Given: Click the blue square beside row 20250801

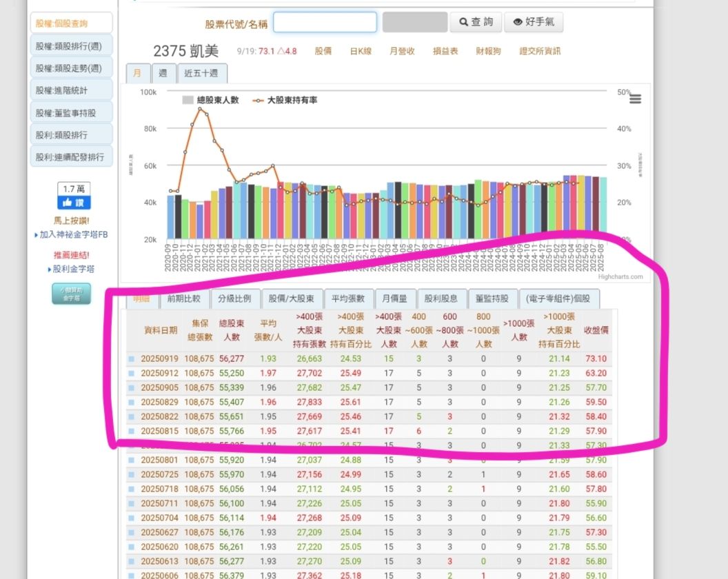Looking at the screenshot, I should (x=131, y=460).
